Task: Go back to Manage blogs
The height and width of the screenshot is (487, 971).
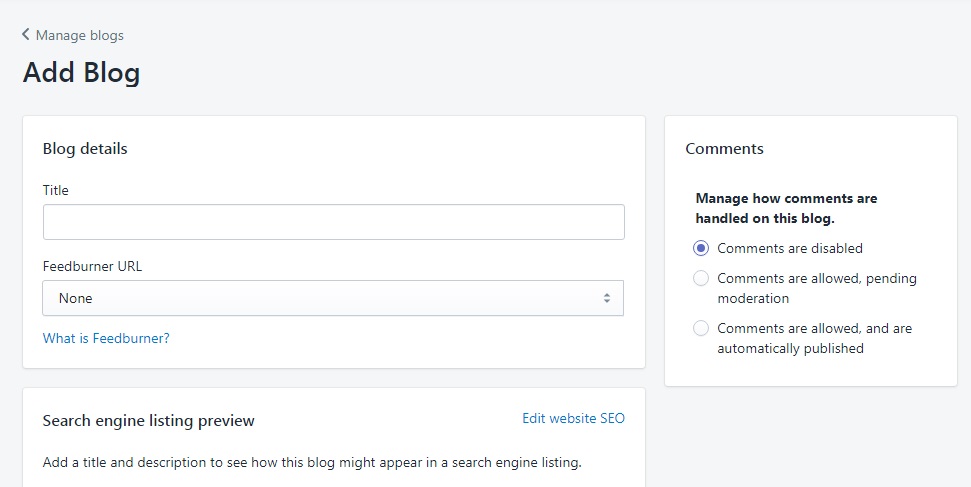Action: coord(79,35)
